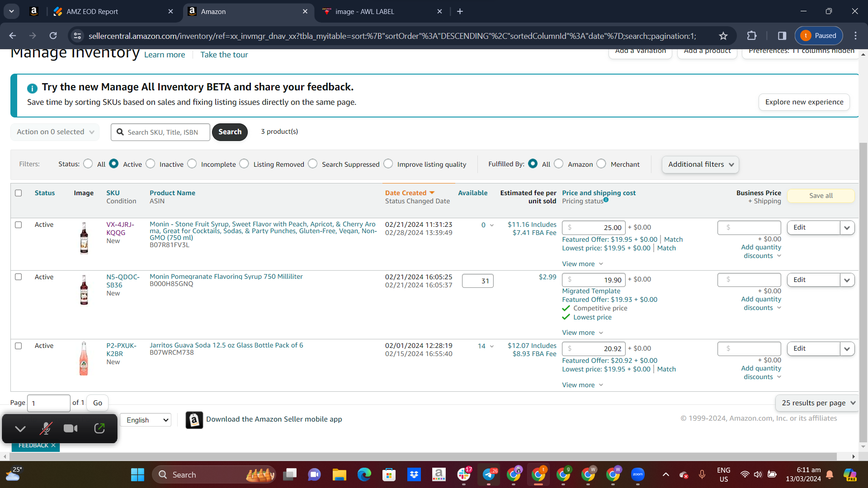The image size is (868, 488).
Task: Click Explore new experience button
Action: [804, 102]
